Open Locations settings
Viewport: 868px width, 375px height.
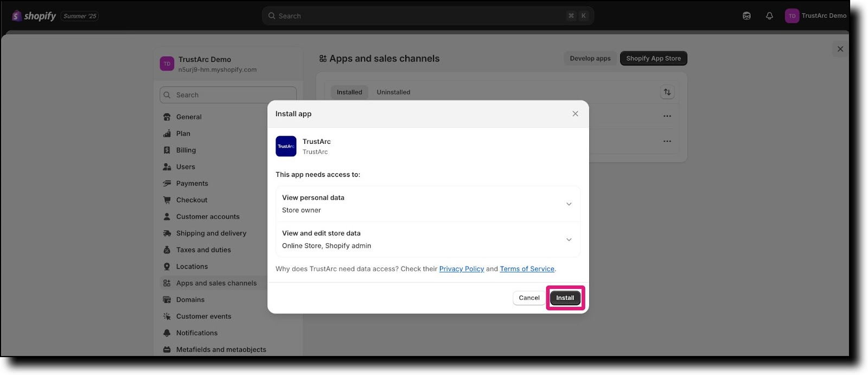[x=192, y=266]
